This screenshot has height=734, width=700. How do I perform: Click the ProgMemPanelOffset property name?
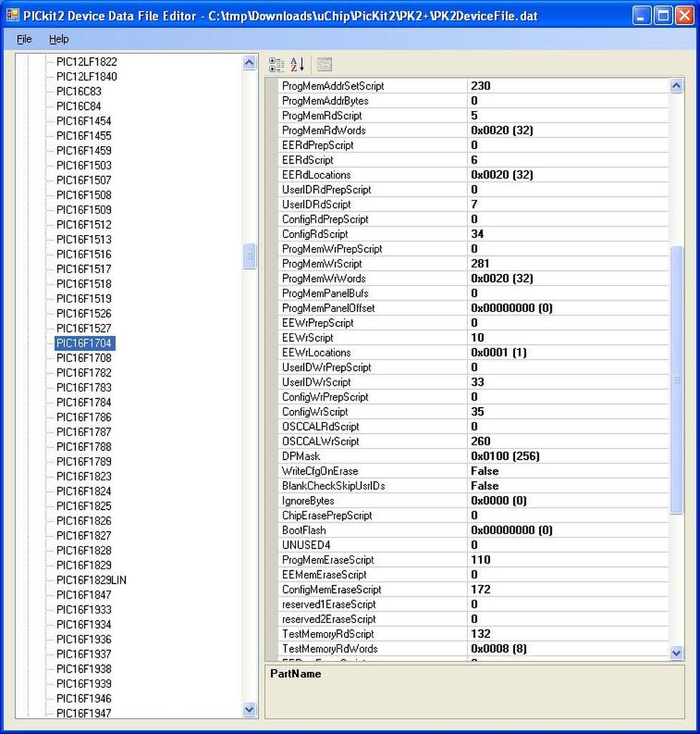click(x=328, y=308)
